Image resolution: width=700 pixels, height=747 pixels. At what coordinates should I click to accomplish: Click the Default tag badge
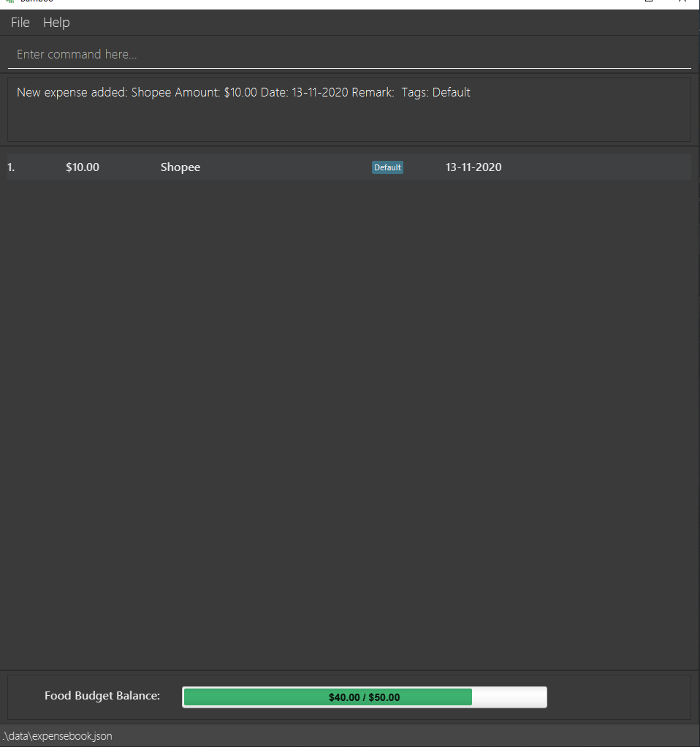(x=387, y=167)
